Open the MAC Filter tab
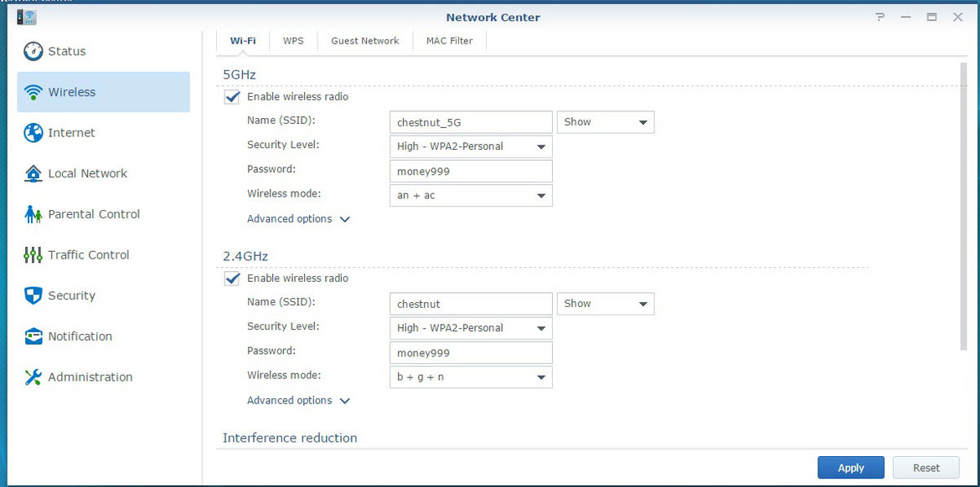 (x=449, y=40)
